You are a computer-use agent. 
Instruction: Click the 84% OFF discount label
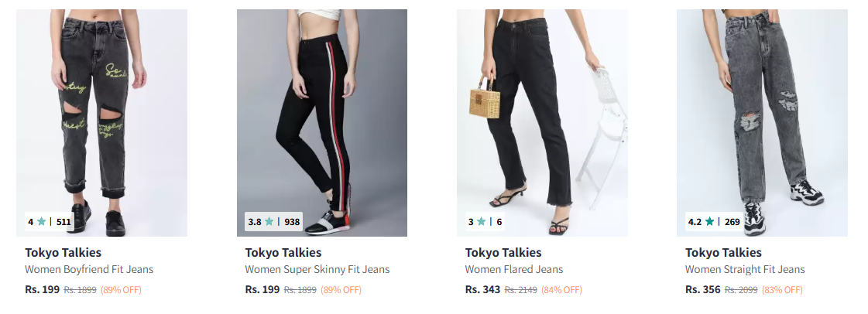pos(561,290)
